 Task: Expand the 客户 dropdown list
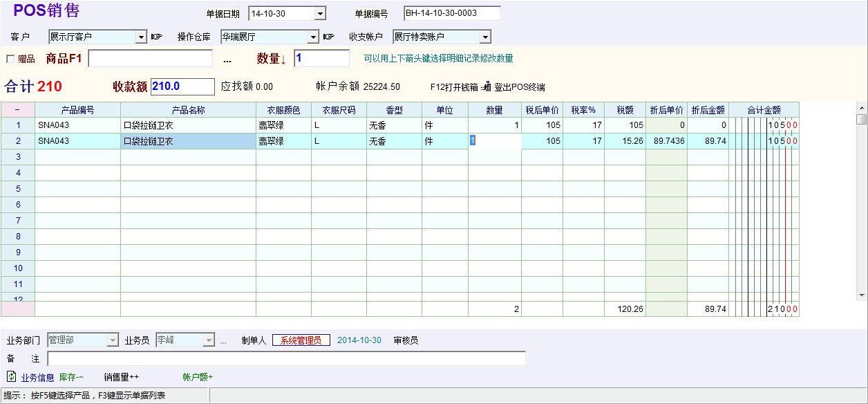pyautogui.click(x=141, y=37)
